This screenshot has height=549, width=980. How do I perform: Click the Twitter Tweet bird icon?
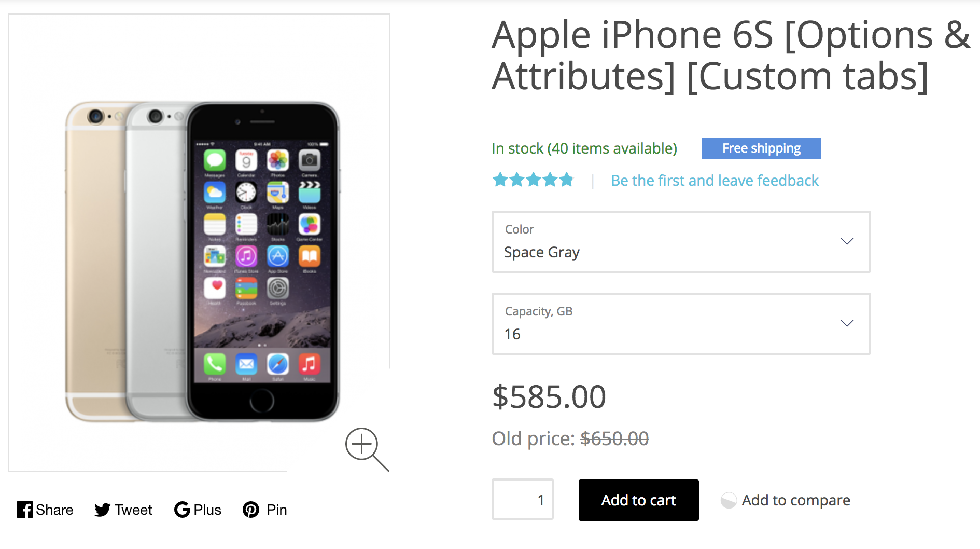[103, 510]
